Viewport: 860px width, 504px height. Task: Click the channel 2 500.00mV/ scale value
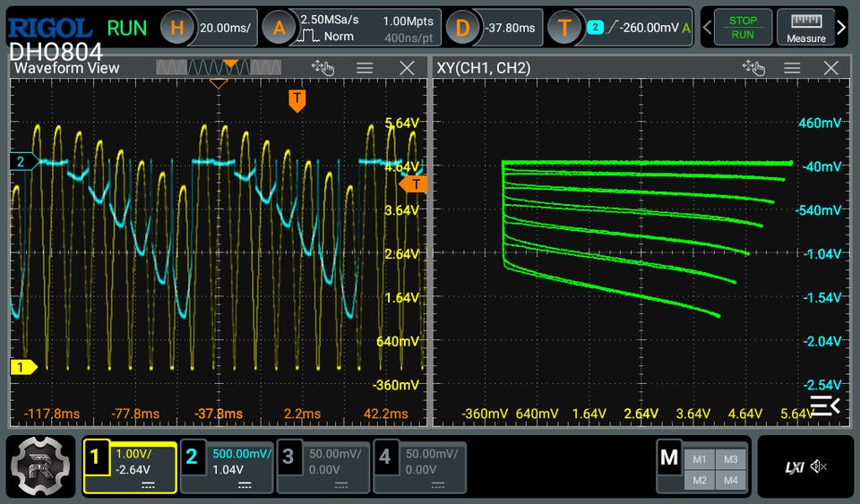point(242,454)
